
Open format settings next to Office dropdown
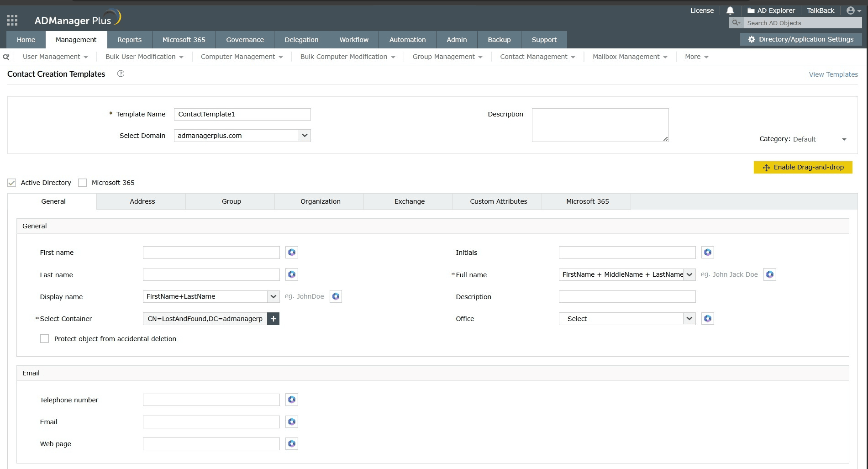click(707, 318)
